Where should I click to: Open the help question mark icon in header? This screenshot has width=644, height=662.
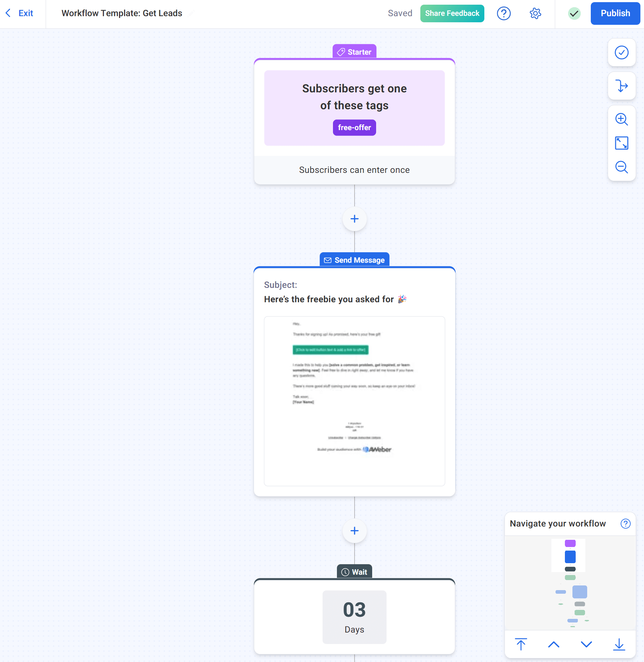tap(503, 14)
